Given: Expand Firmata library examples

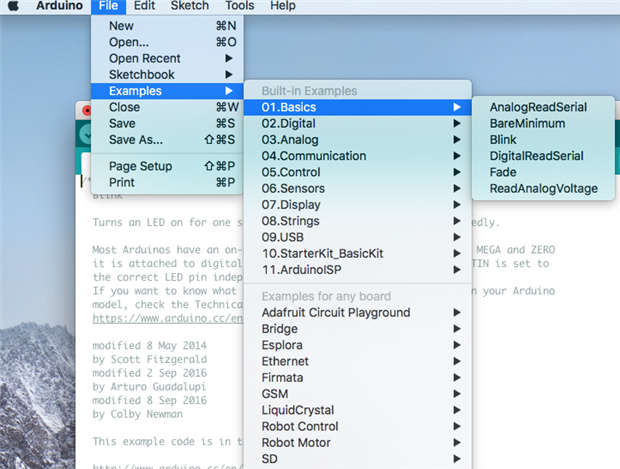Looking at the screenshot, I should [x=357, y=377].
